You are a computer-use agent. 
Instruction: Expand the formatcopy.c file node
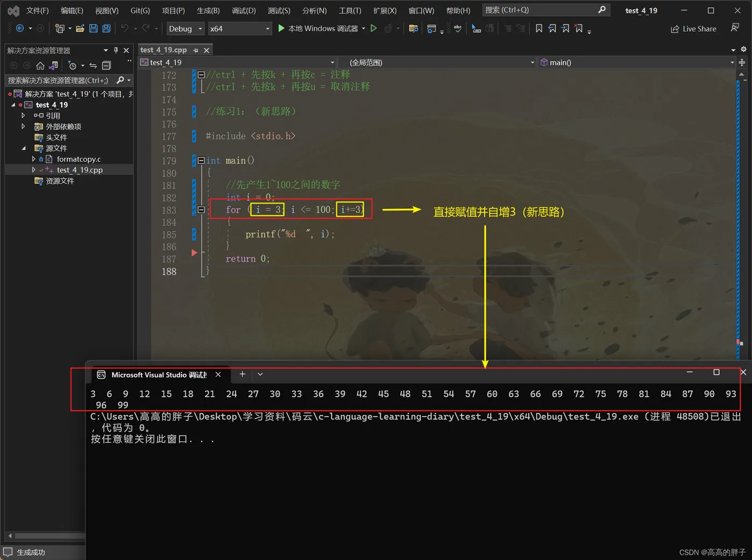33,159
